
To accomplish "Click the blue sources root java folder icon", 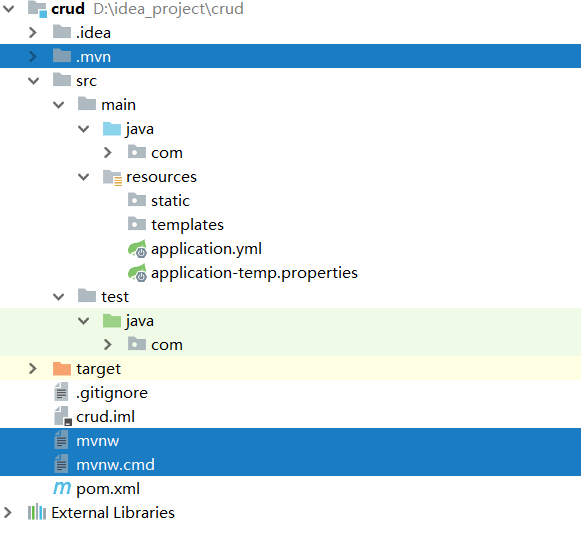I will [112, 128].
